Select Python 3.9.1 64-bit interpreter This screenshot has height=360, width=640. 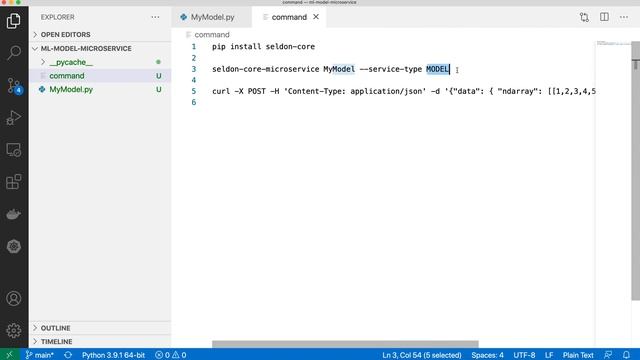[113, 355]
